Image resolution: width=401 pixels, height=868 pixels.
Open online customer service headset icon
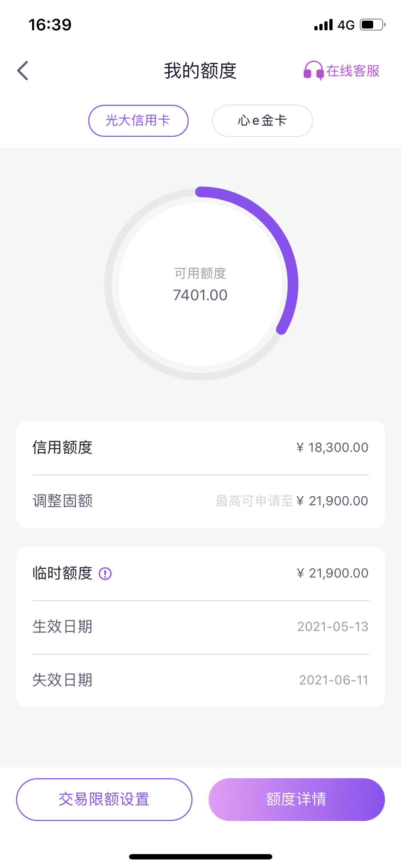pos(313,70)
